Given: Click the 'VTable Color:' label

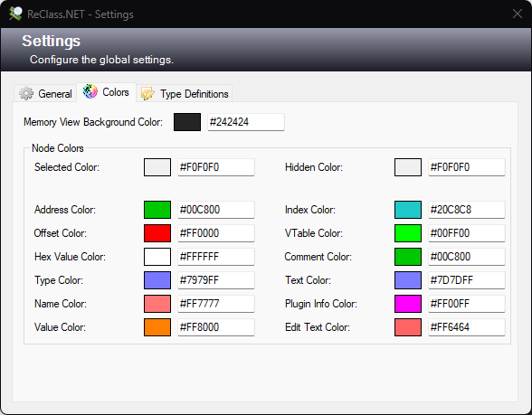Looking at the screenshot, I should [314, 233].
